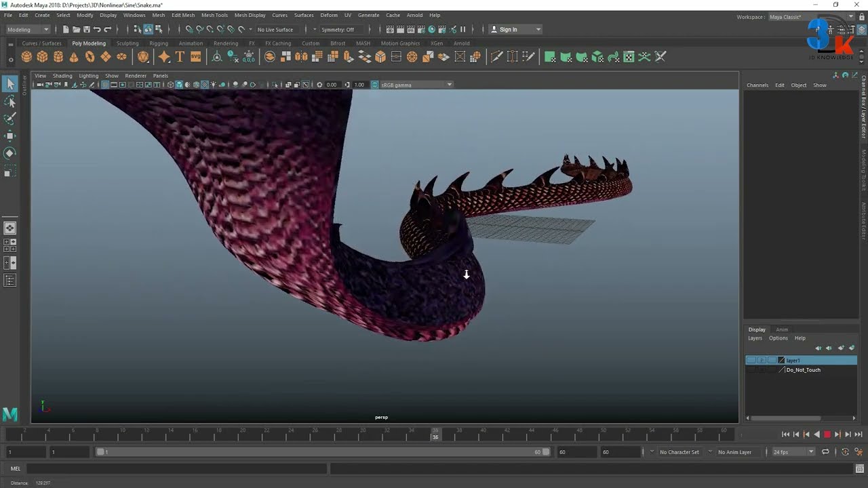This screenshot has height=488, width=868.
Task: Switch to the Anim layer tab
Action: (782, 329)
